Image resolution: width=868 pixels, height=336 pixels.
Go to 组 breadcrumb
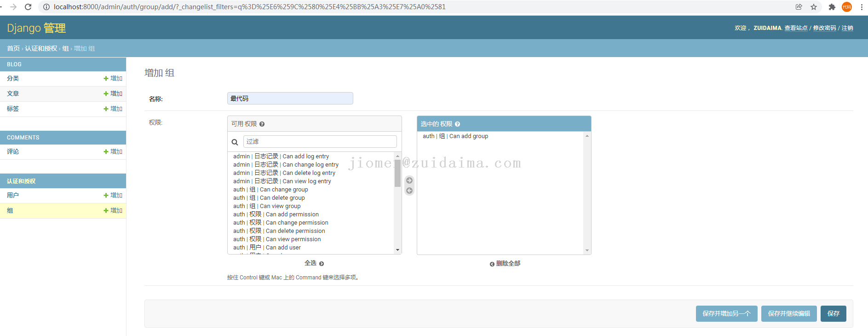(65, 48)
